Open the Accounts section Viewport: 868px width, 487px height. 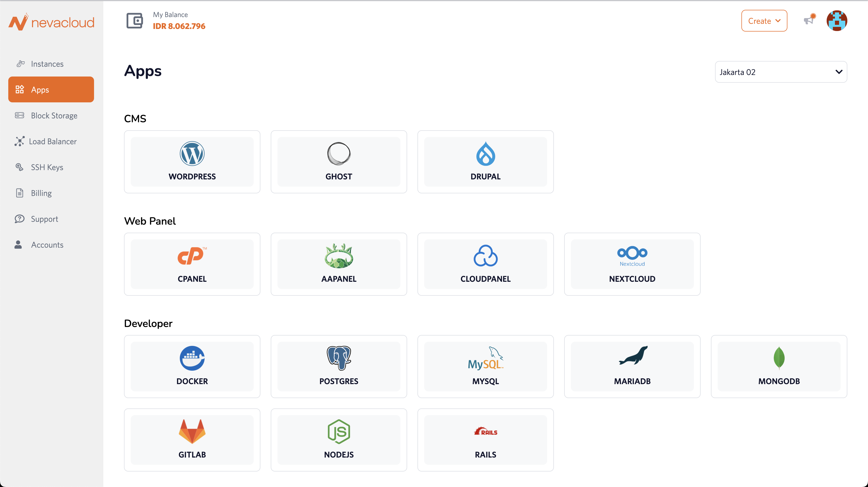(x=51, y=245)
